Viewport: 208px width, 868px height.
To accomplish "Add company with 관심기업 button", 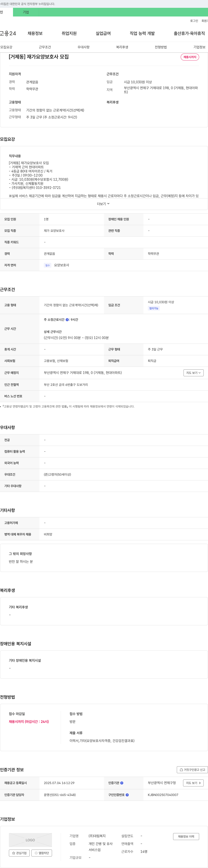I will 19,853.
